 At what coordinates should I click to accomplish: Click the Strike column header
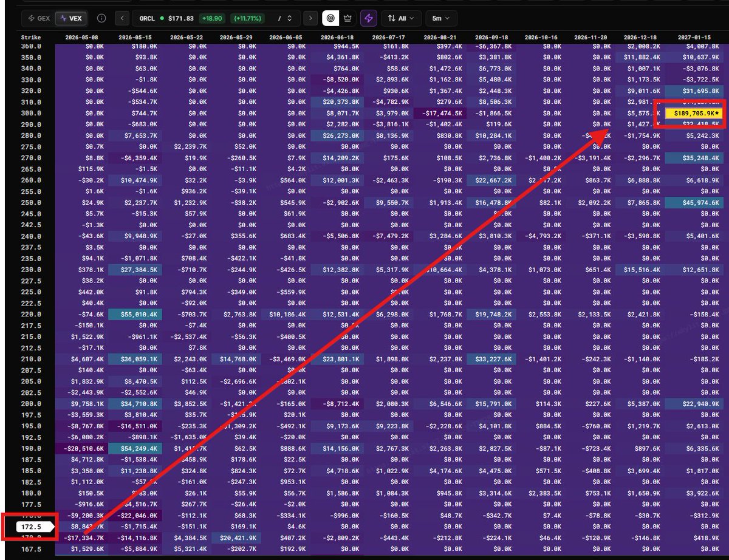[30, 37]
